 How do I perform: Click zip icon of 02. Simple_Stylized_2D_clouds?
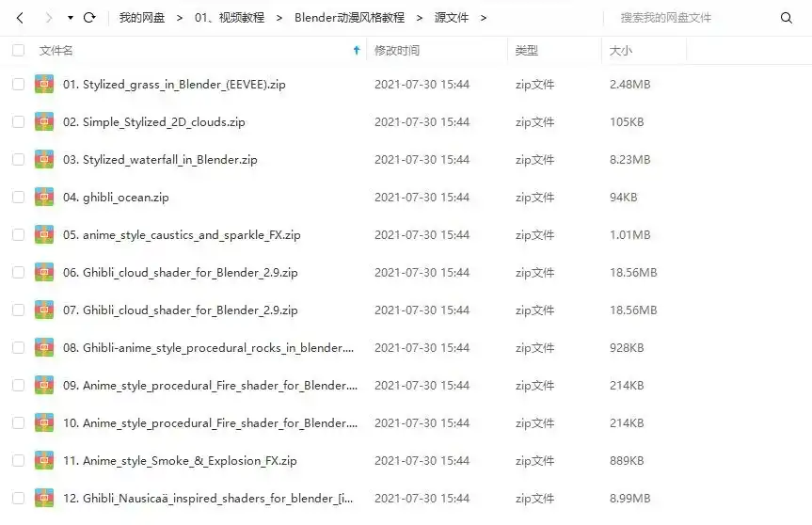44,121
